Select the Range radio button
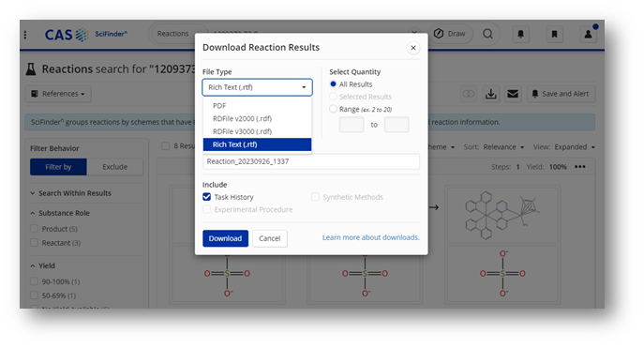This screenshot has height=348, width=644. (x=333, y=109)
